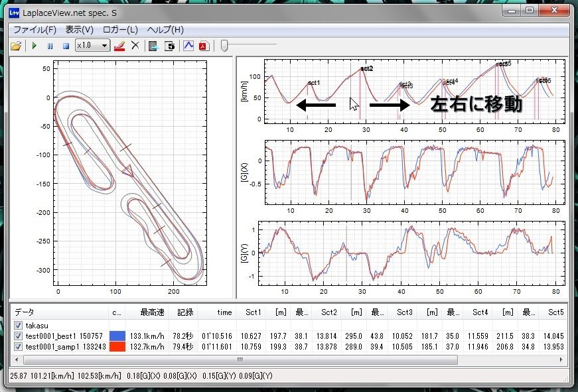Screen dimensions: 578x392
Task: Sort by the 記録 column header
Action: click(183, 312)
